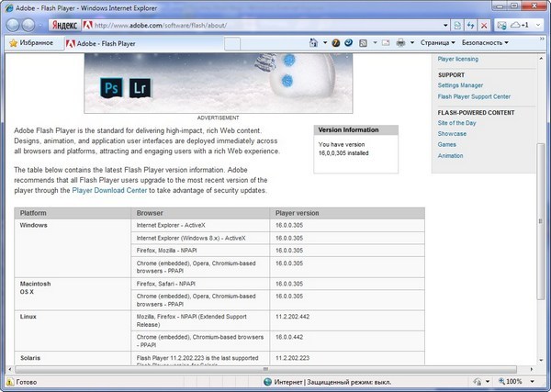Click the Adobe logo in address bar
Viewport: 551px width, 392px height.
87,26
